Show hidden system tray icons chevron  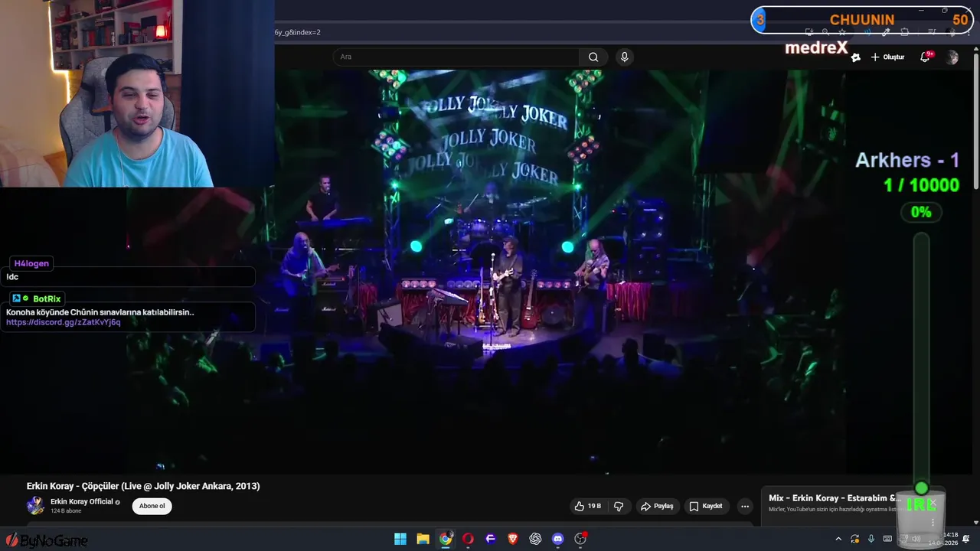pos(838,539)
